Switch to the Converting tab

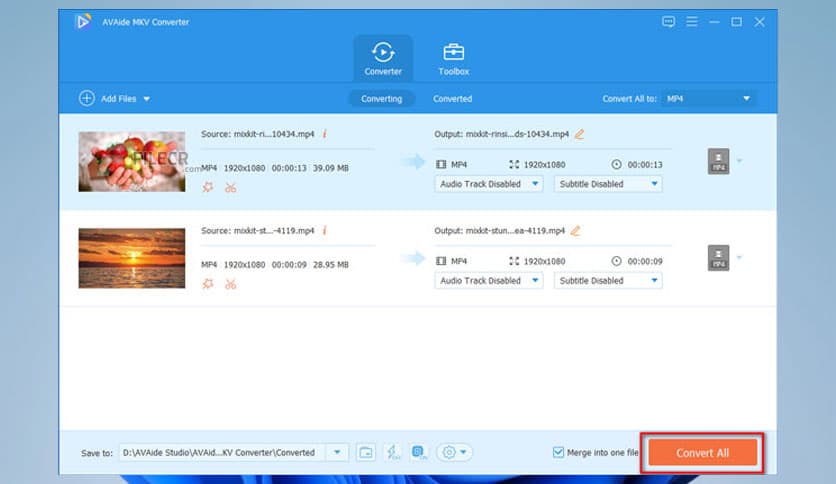pos(381,99)
